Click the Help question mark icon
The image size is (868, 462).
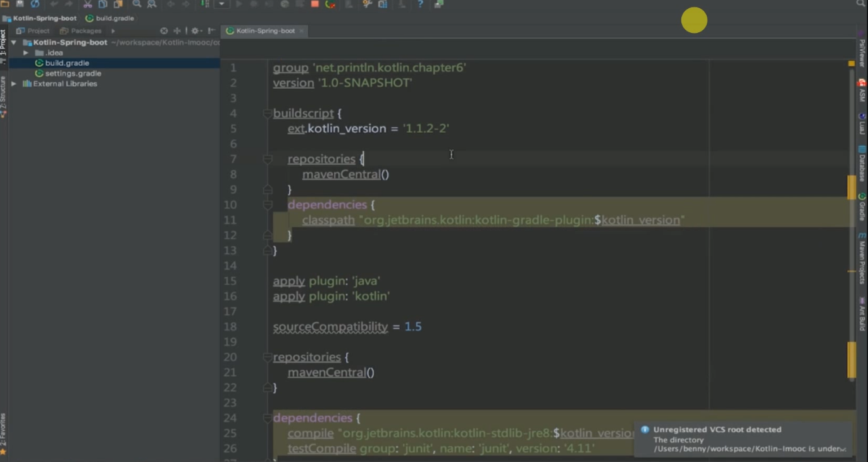pyautogui.click(x=420, y=4)
